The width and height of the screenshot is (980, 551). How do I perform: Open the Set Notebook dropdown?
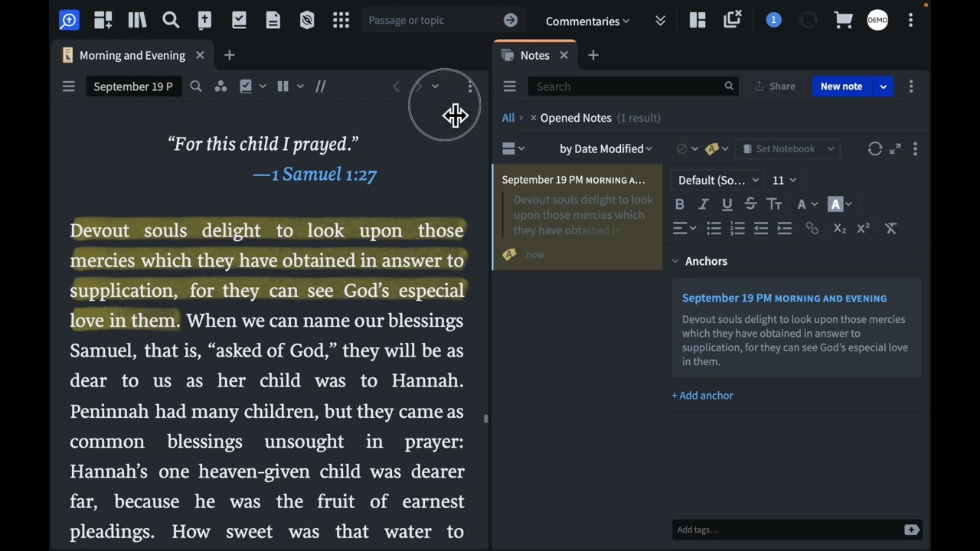click(788, 149)
